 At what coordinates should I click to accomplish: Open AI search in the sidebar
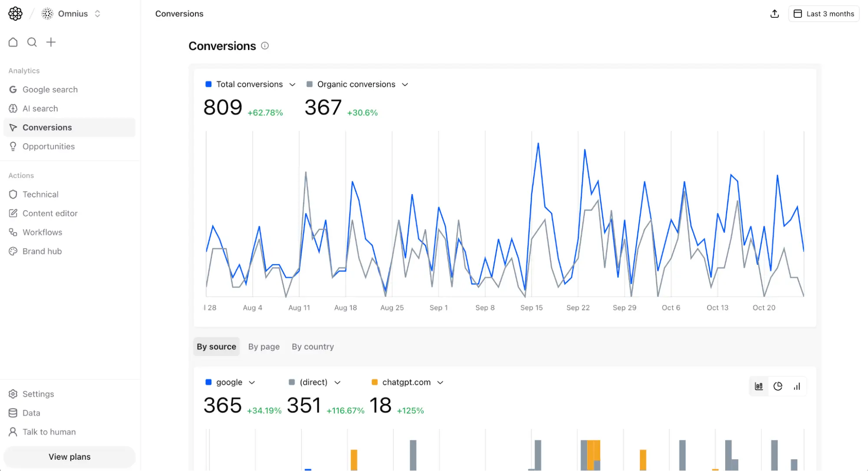click(x=40, y=108)
